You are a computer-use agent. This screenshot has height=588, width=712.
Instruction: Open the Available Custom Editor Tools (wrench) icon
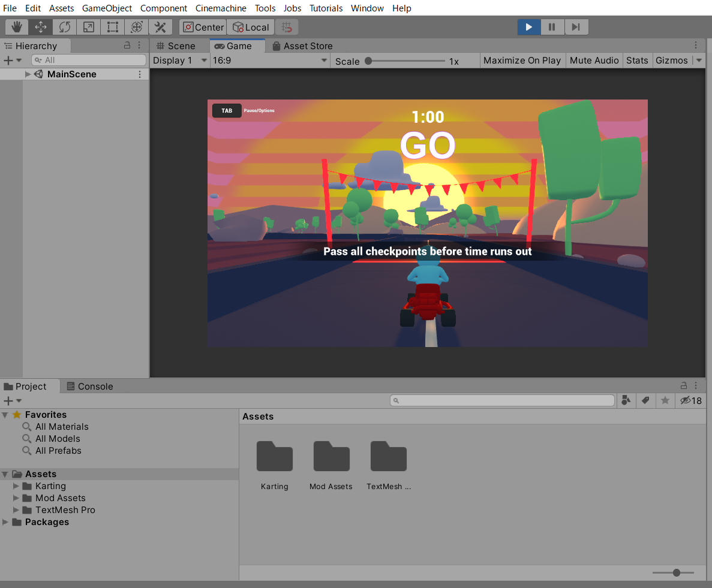tap(160, 27)
